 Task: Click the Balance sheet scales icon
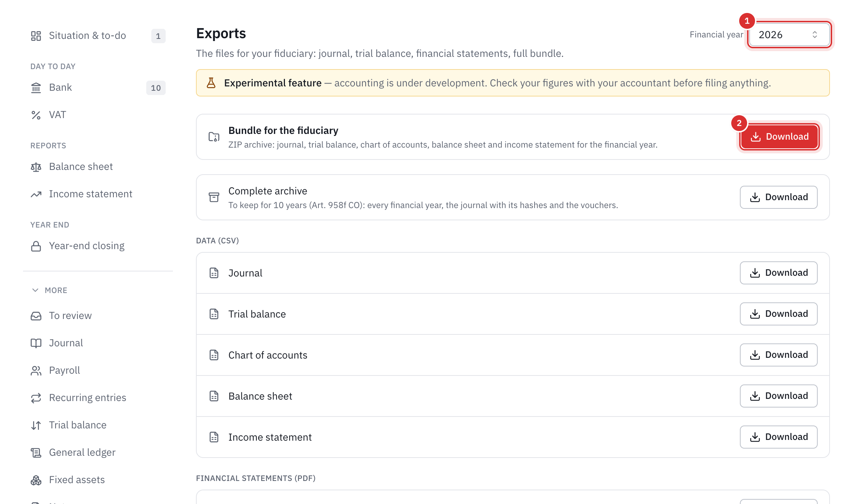pyautogui.click(x=36, y=167)
